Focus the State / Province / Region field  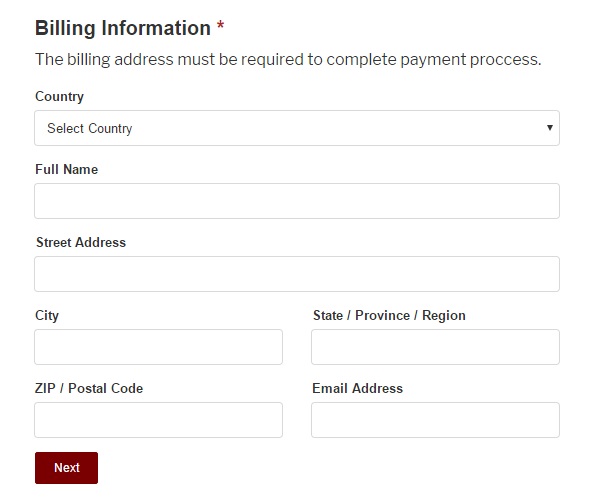click(435, 347)
